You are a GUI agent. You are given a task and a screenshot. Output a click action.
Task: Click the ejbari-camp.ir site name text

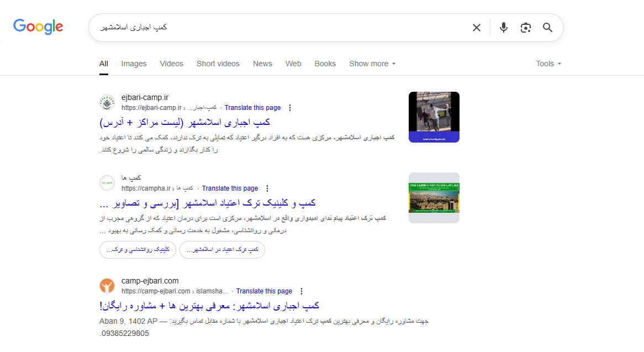pyautogui.click(x=145, y=97)
